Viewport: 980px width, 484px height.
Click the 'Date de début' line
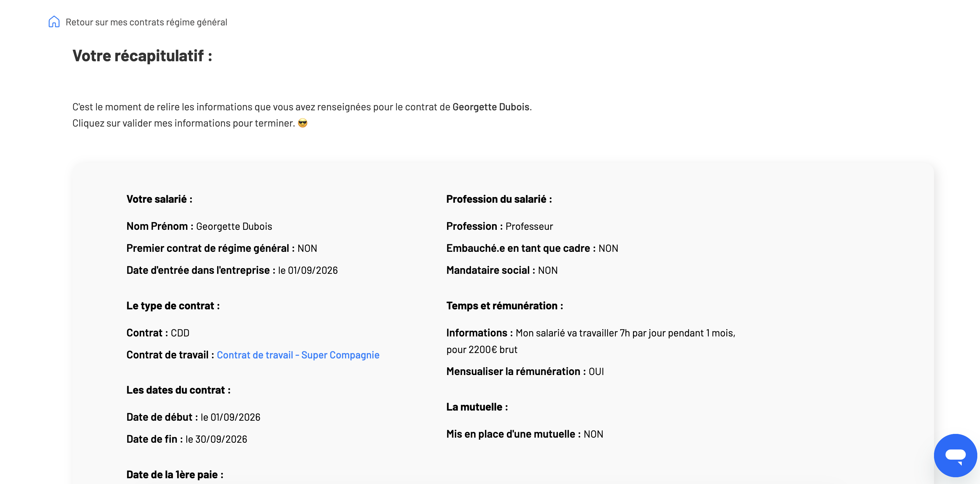(193, 417)
